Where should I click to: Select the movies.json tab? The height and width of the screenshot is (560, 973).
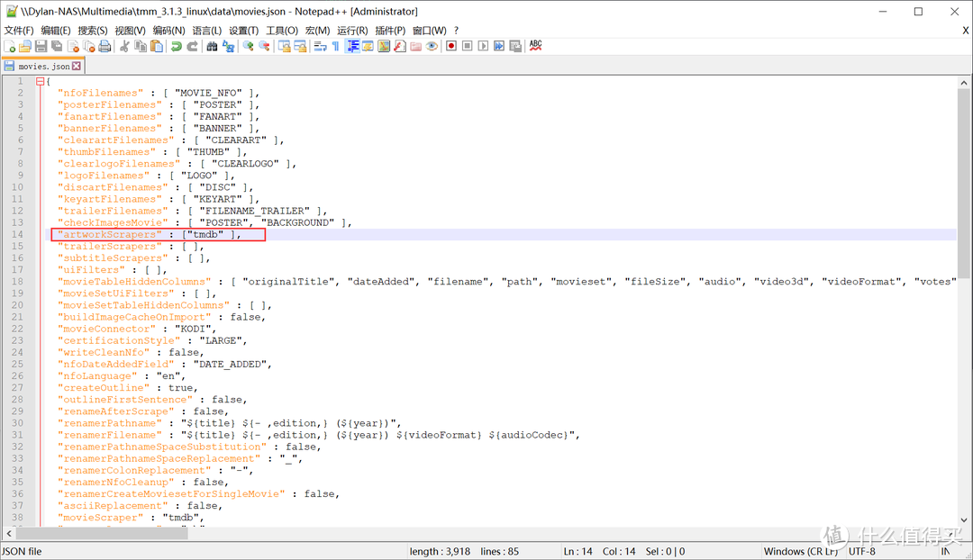click(x=43, y=66)
